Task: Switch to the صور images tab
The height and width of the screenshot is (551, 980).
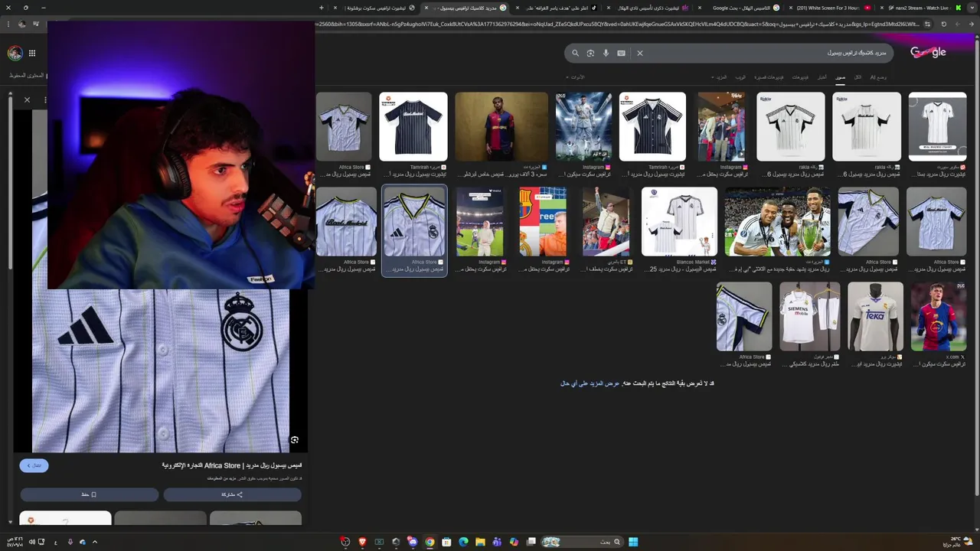Action: [840, 77]
